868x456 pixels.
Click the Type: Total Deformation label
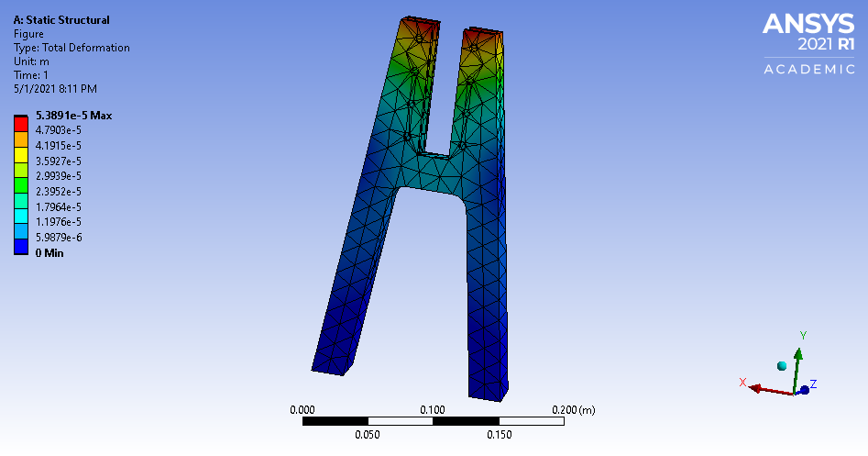pos(71,48)
